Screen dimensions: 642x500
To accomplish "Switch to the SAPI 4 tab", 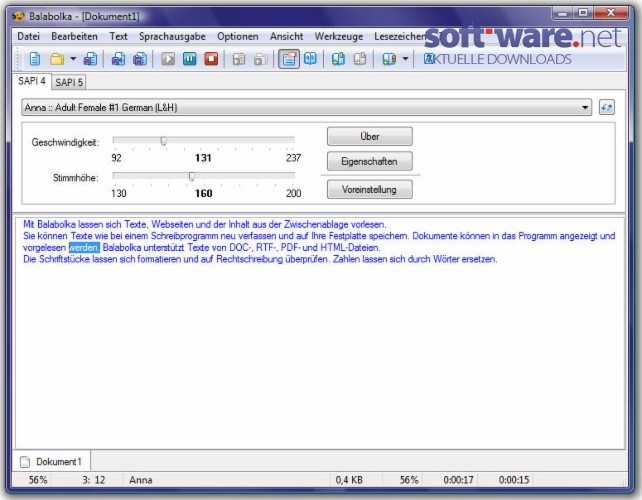I will pos(32,81).
